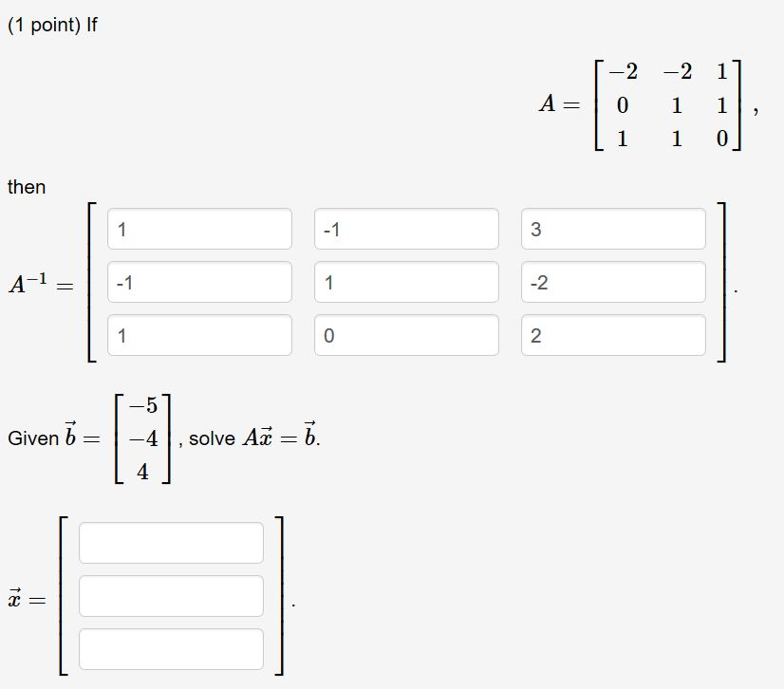
Task: Click the middle field containing 1
Action: (406, 281)
